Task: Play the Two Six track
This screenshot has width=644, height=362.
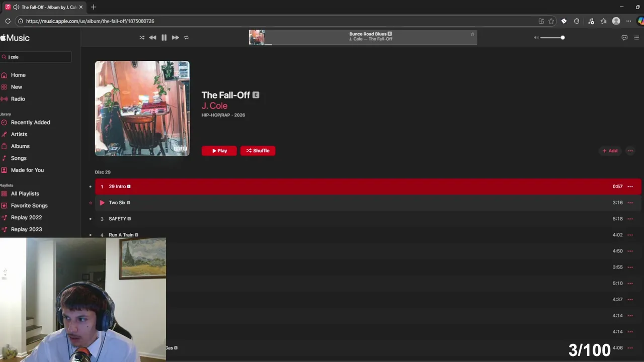Action: tap(102, 203)
